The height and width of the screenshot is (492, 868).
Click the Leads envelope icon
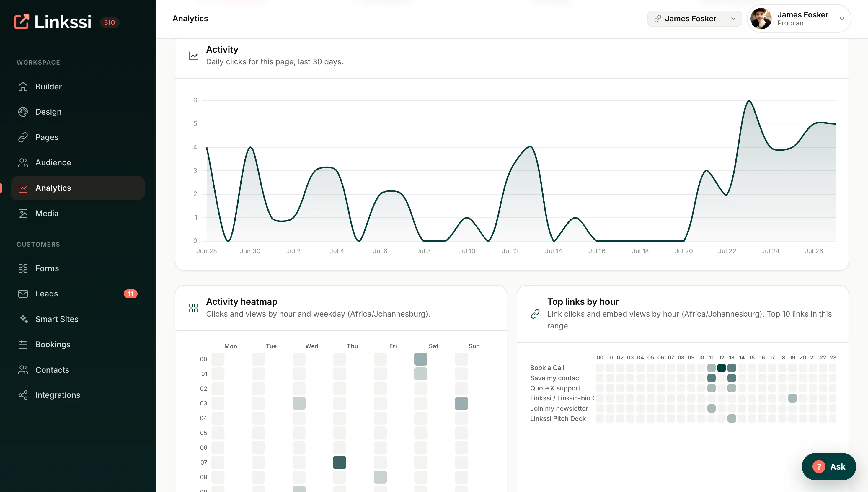pos(23,294)
